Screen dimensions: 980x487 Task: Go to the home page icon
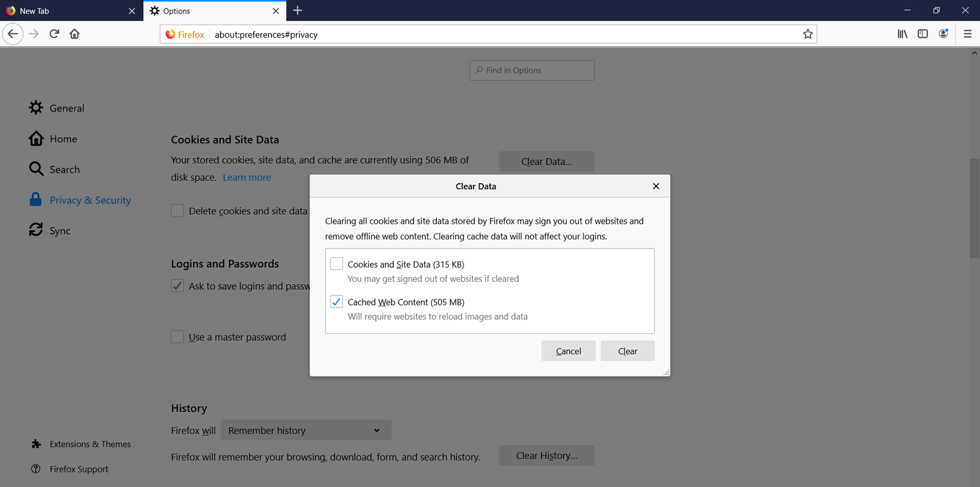click(x=75, y=34)
